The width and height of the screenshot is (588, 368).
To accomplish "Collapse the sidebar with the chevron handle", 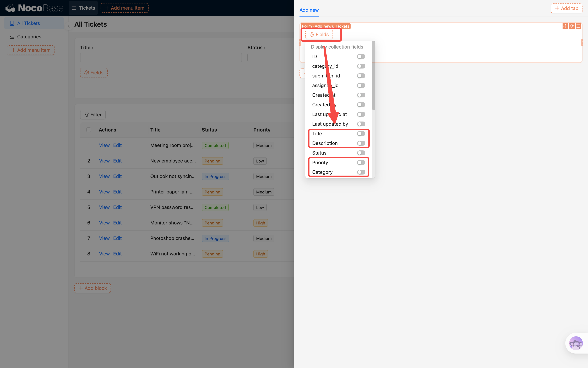I will tap(69, 26).
